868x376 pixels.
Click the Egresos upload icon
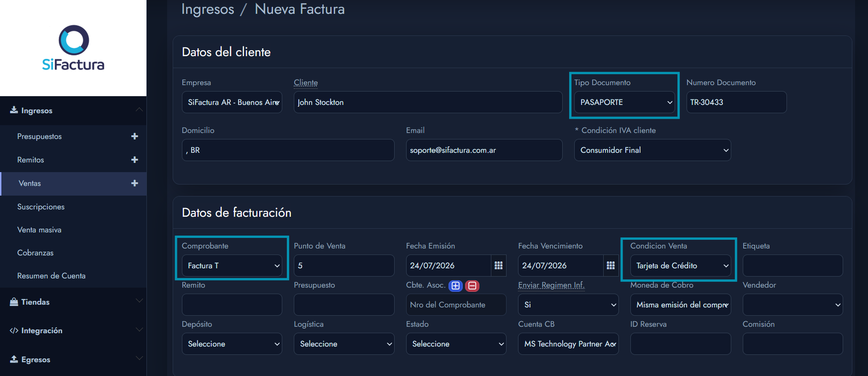point(14,359)
